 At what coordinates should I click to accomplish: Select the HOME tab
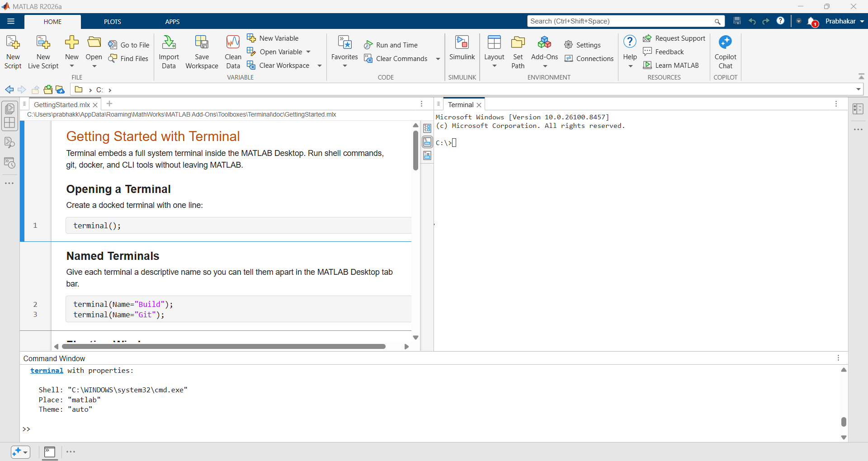pyautogui.click(x=52, y=22)
